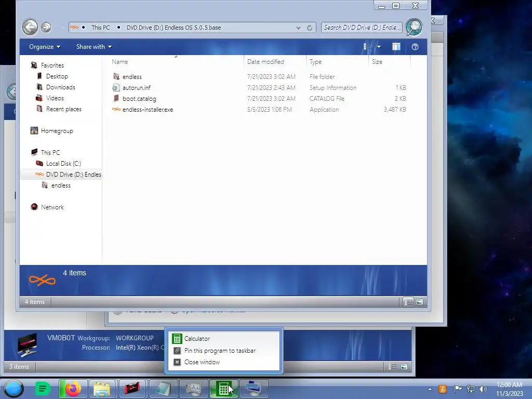532x399 pixels.
Task: Select This PC in navigation pane
Action: point(50,152)
